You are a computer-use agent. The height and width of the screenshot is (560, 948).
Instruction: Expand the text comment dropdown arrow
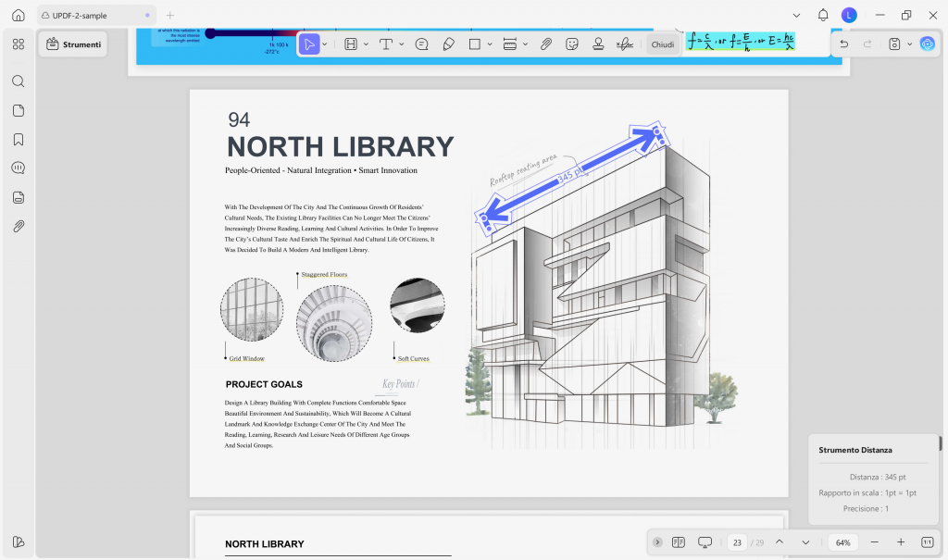click(402, 44)
